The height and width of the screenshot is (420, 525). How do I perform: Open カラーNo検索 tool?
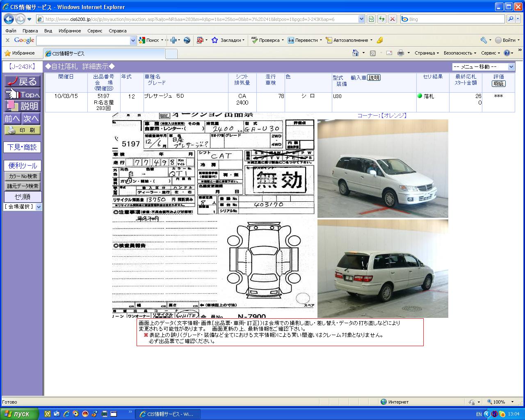point(23,176)
